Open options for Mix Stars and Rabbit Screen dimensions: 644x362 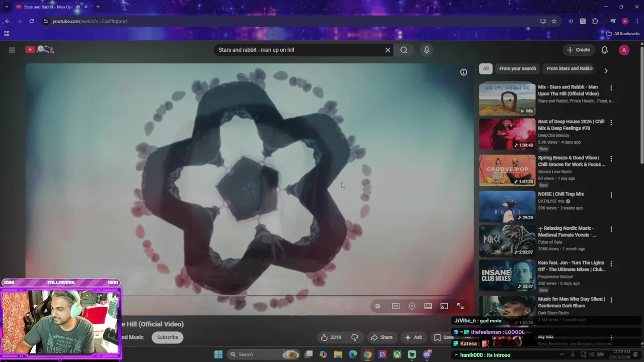coord(611,88)
